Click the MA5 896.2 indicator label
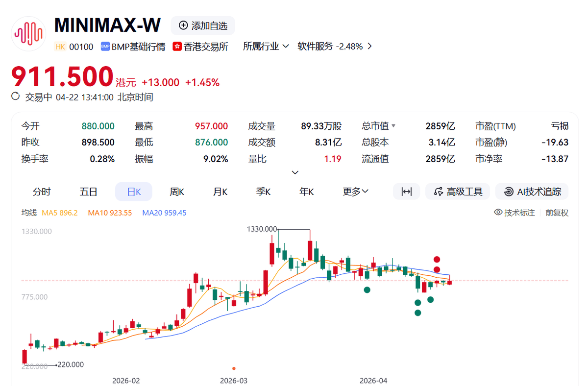Screen dimensions: 588x386 pos(60,213)
